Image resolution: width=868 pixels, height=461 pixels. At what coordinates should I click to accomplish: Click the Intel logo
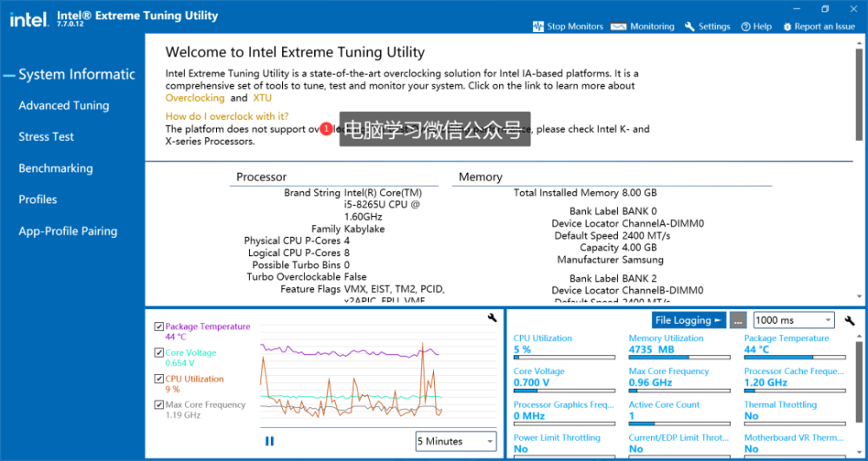tap(29, 19)
